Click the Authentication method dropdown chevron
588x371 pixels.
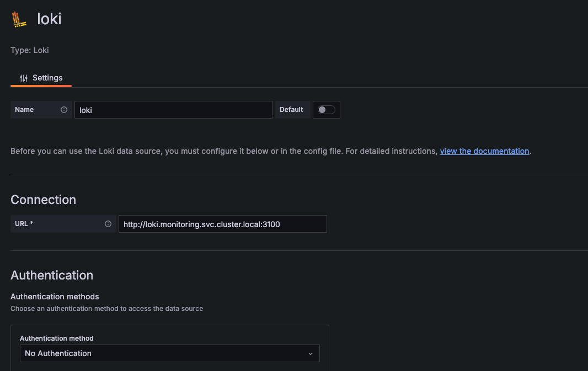pyautogui.click(x=311, y=354)
